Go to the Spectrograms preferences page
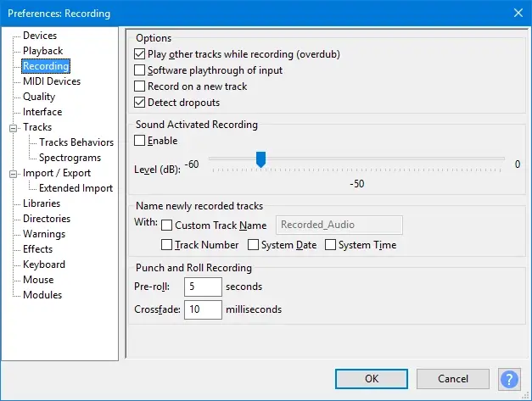The height and width of the screenshot is (401, 532). click(70, 158)
